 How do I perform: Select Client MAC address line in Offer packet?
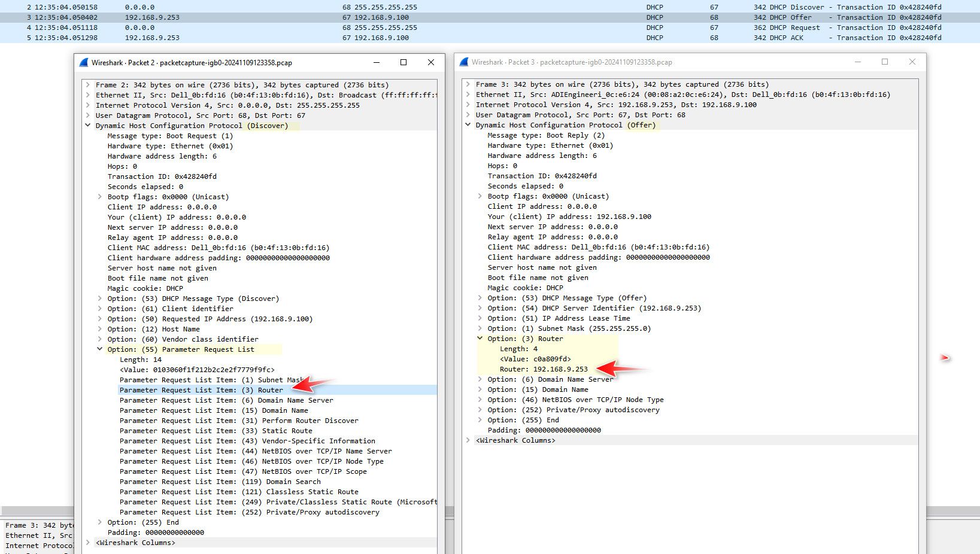click(x=599, y=247)
